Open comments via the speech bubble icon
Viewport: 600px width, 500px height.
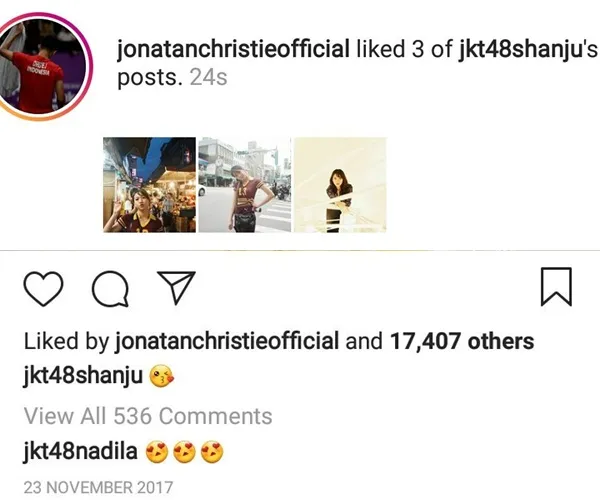[x=110, y=290]
